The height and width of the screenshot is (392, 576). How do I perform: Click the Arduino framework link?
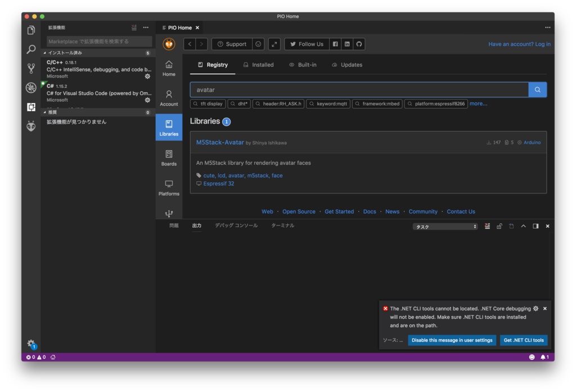pyautogui.click(x=532, y=142)
